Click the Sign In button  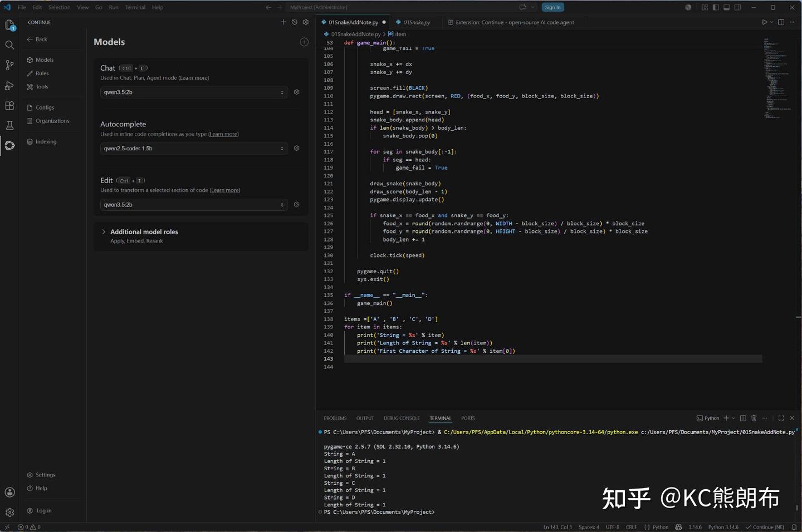click(x=552, y=7)
